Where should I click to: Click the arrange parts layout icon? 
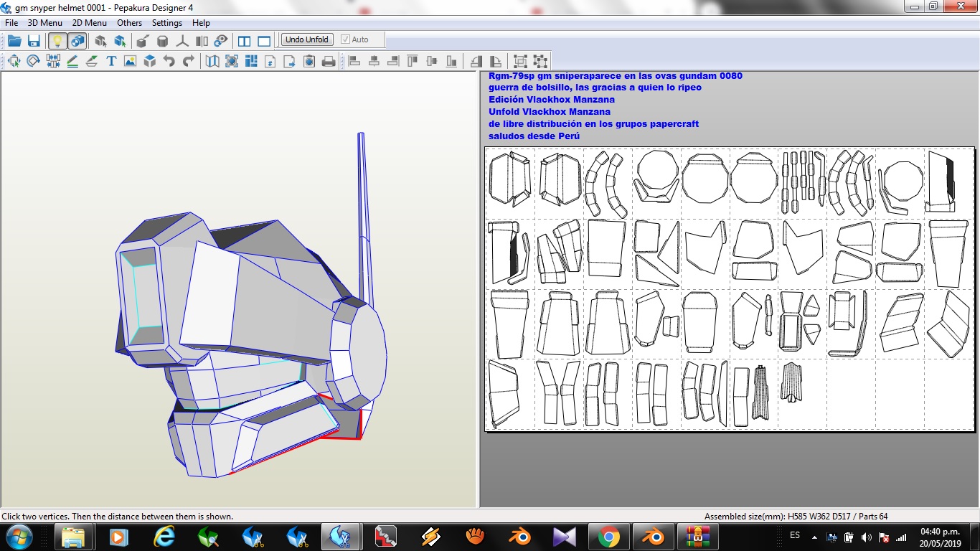251,61
